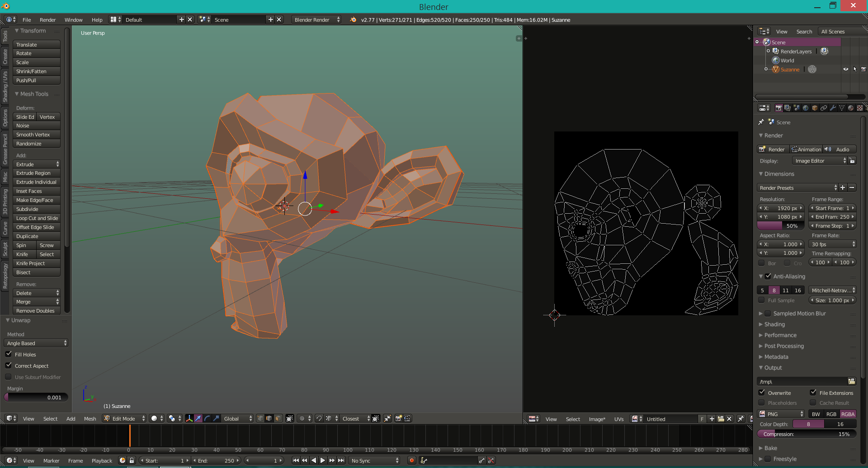The width and height of the screenshot is (868, 468).
Task: Open the Scene properties tab icon
Action: pyautogui.click(x=797, y=108)
